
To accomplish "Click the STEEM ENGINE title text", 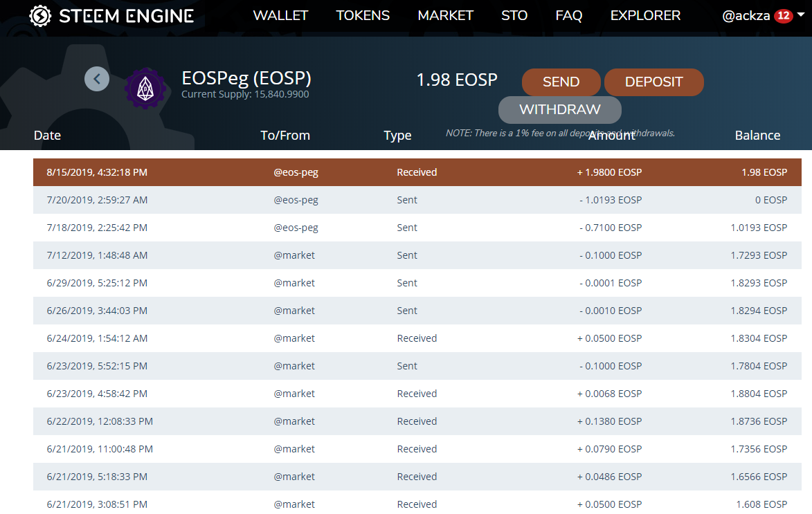I will tap(127, 16).
